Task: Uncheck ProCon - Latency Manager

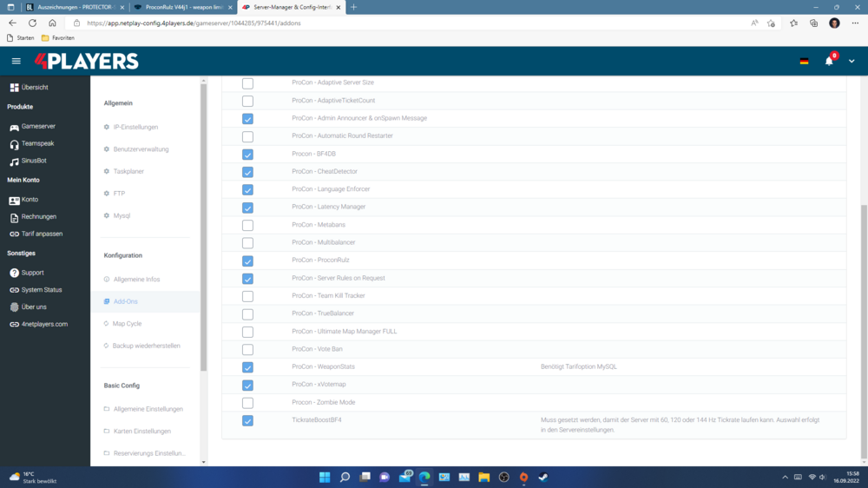Action: point(247,208)
